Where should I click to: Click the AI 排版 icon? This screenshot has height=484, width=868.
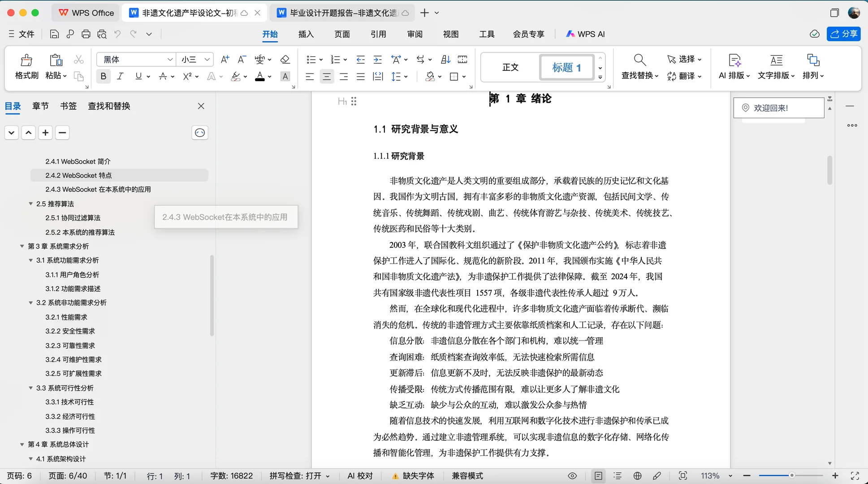pyautogui.click(x=733, y=66)
